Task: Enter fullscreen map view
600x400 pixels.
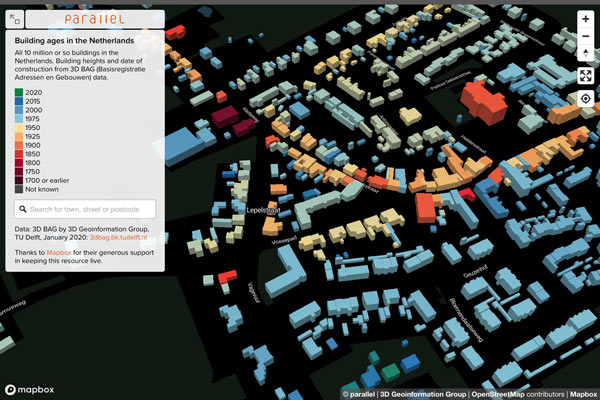Action: [585, 76]
